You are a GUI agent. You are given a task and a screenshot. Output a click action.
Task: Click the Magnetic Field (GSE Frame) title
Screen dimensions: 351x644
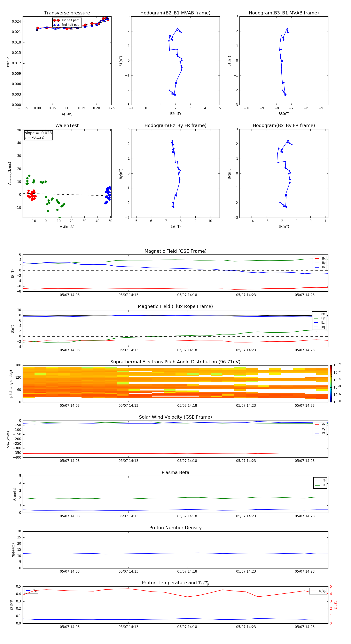[x=175, y=251]
